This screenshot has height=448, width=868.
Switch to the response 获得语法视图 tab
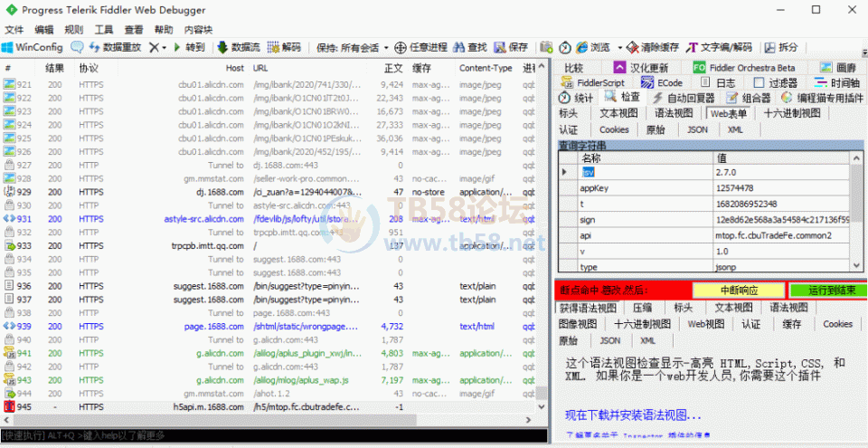click(588, 307)
